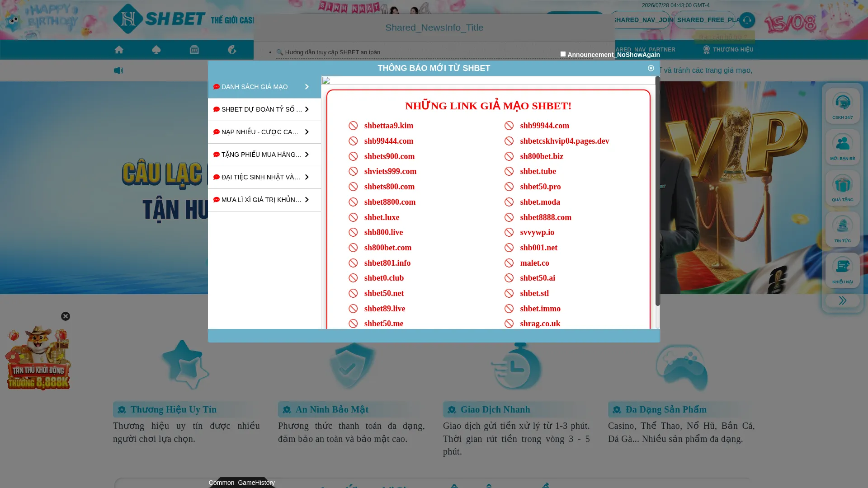The image size is (868, 488).
Task: Click the Giao Dịch Nhanh stopwatch icon
Action: (x=516, y=366)
